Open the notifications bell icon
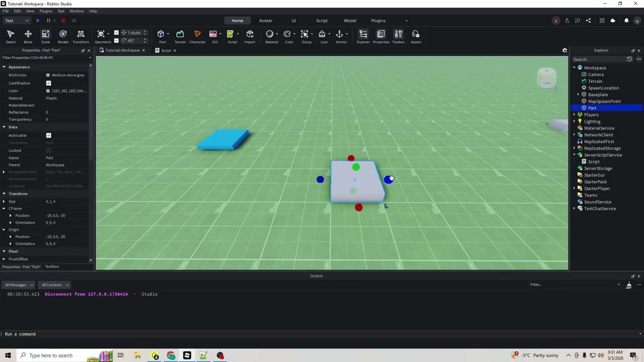The image size is (644, 362). [626, 21]
